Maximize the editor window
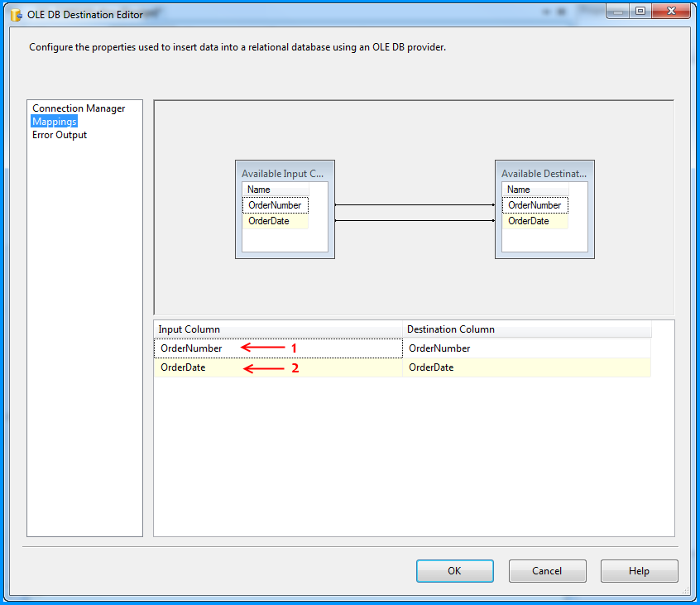The width and height of the screenshot is (700, 605). point(640,11)
